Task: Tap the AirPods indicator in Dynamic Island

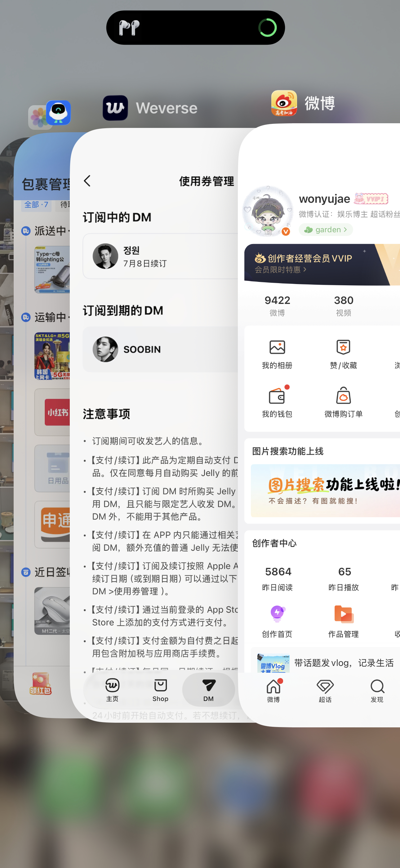Action: coord(129,28)
